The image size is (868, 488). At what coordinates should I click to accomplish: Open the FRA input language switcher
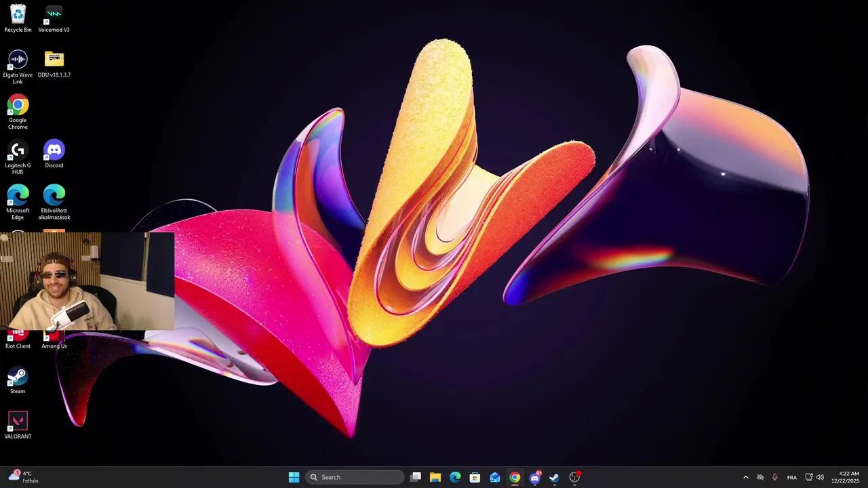791,477
